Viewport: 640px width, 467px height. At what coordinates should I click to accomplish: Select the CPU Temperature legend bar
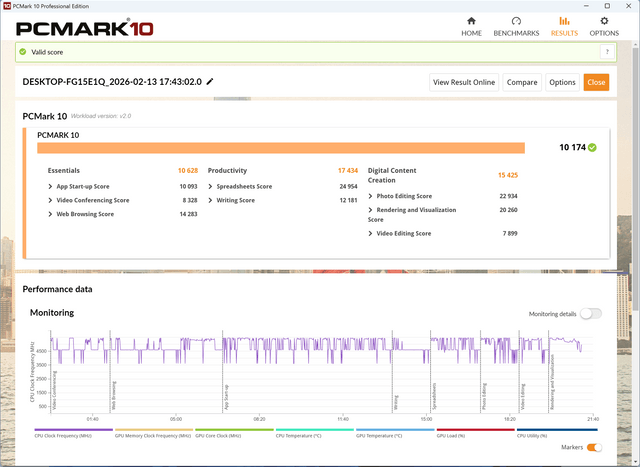pos(315,432)
